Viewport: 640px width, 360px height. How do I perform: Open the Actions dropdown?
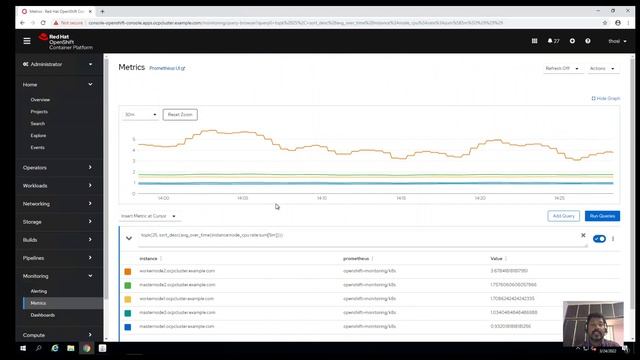pos(602,69)
